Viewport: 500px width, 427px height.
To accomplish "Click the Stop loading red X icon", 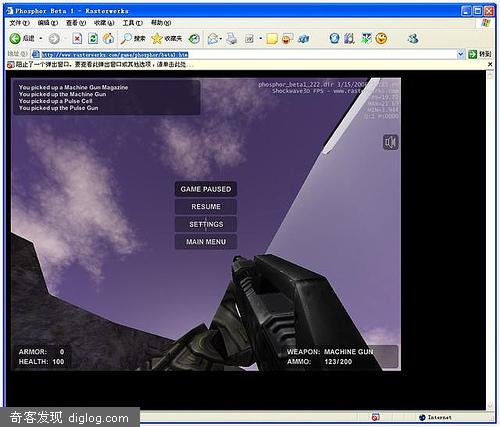I will [x=77, y=39].
